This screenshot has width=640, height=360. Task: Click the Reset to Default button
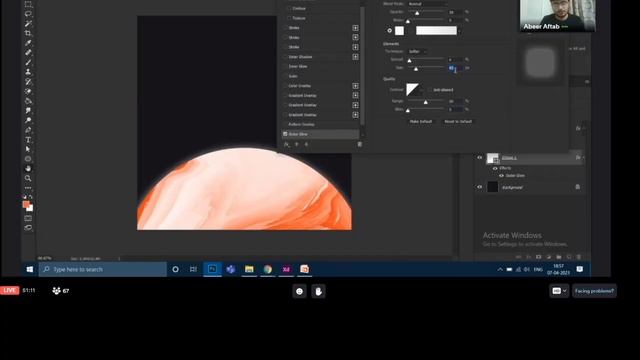[x=458, y=122]
